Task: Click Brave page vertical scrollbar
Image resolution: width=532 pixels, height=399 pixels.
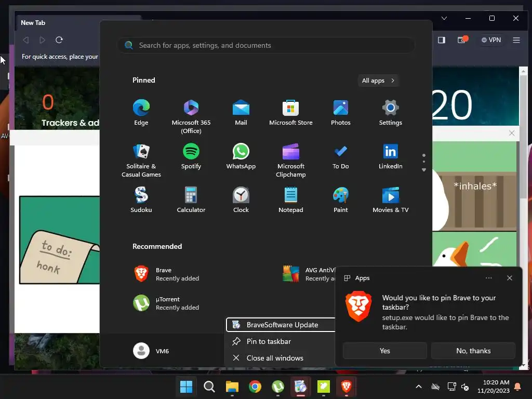Action: (523, 136)
